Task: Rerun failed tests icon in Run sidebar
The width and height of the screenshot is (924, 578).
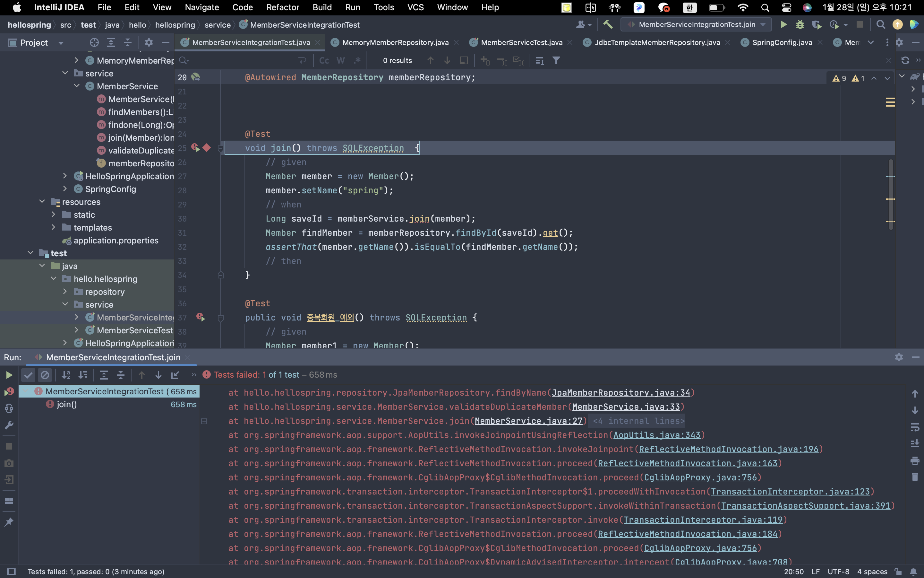Action: [9, 391]
